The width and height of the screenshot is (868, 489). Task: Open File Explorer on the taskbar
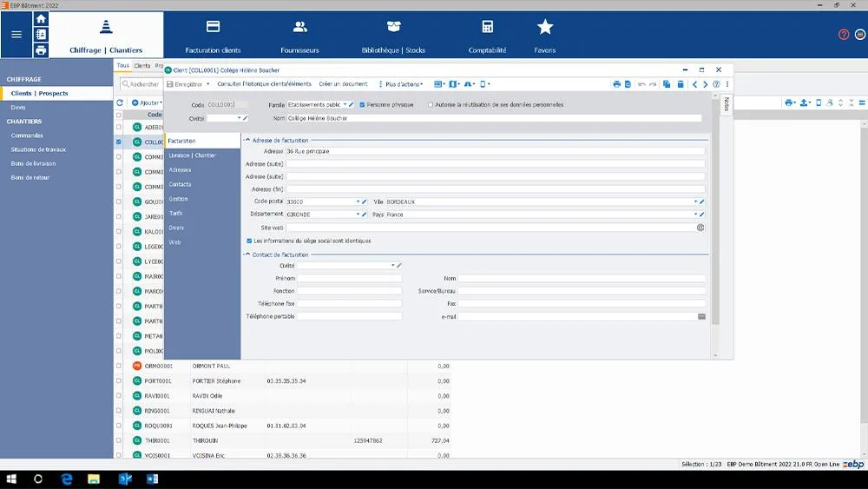click(x=94, y=479)
